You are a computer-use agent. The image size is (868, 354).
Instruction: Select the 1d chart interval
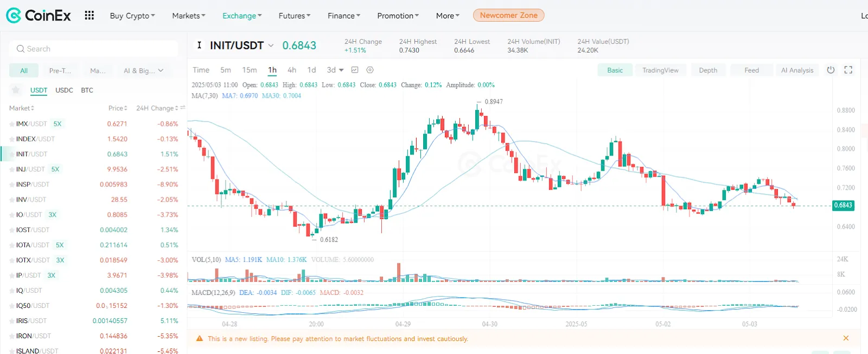coord(311,70)
